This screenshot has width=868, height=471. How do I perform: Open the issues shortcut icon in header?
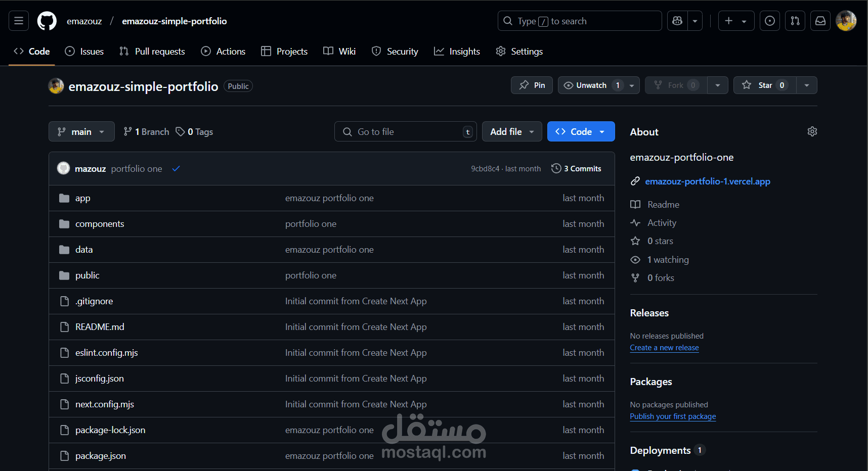tap(770, 21)
